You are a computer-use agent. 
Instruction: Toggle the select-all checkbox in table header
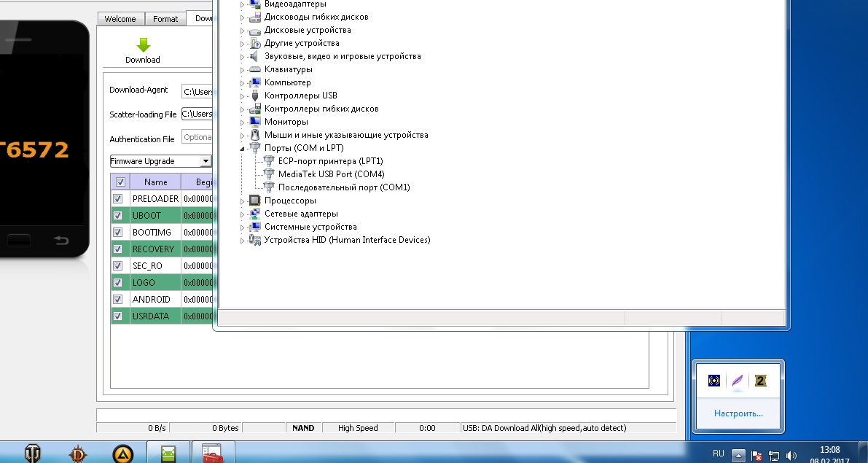pos(120,182)
